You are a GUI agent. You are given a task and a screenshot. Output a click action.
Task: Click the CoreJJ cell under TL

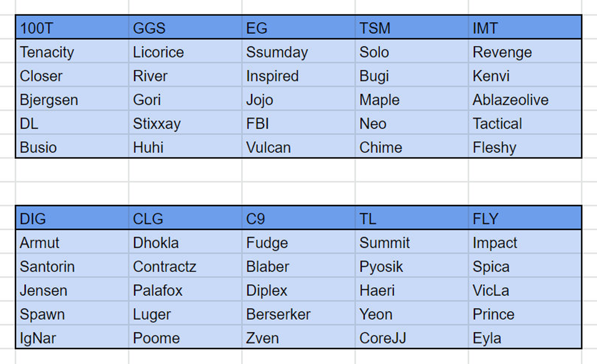pos(412,337)
